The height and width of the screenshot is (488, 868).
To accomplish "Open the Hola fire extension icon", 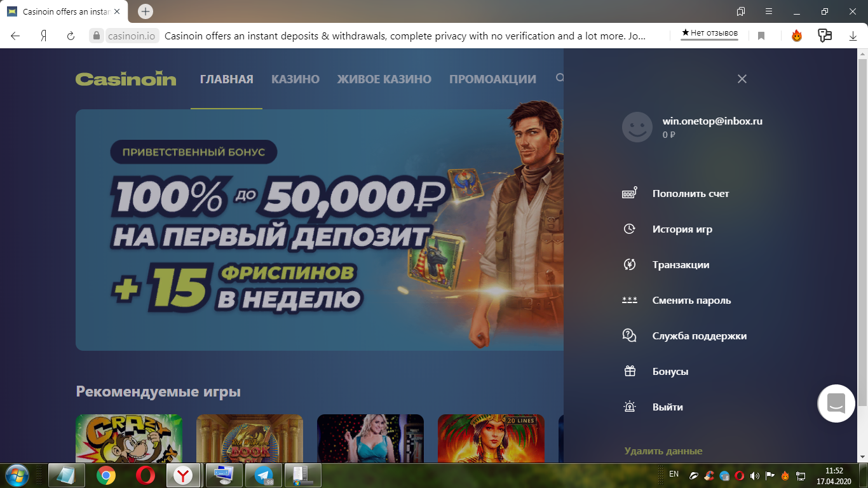I will [797, 36].
